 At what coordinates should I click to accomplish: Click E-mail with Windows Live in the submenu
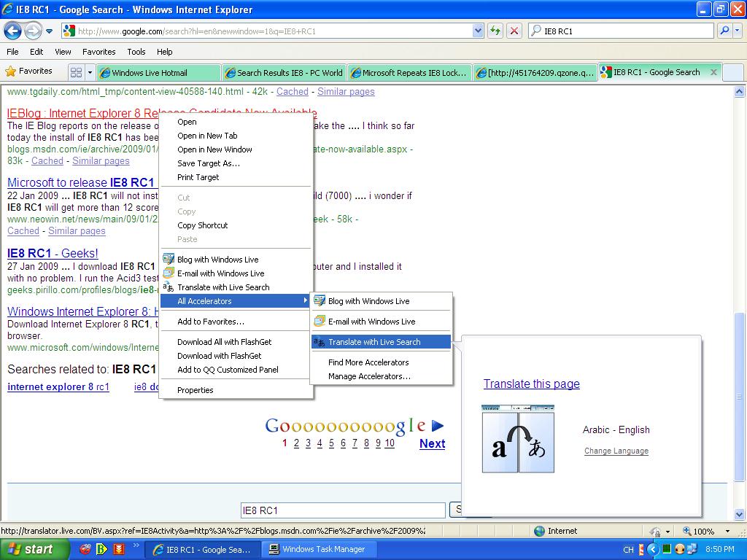pyautogui.click(x=381, y=322)
